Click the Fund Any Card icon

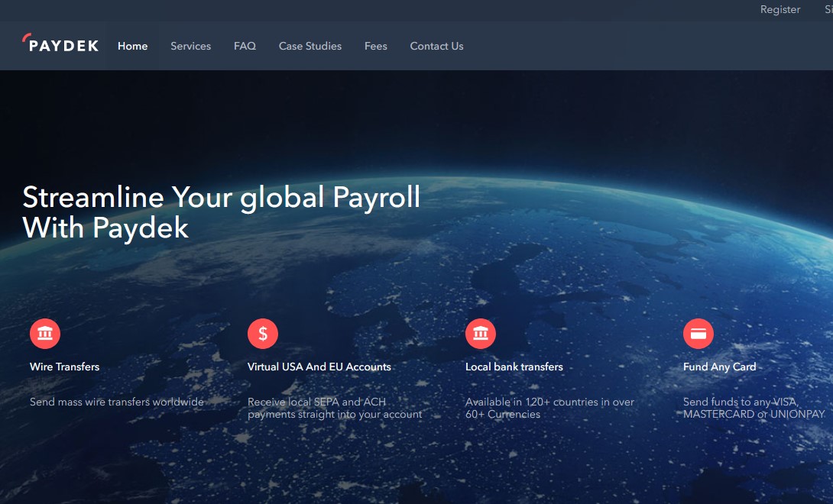[698, 334]
